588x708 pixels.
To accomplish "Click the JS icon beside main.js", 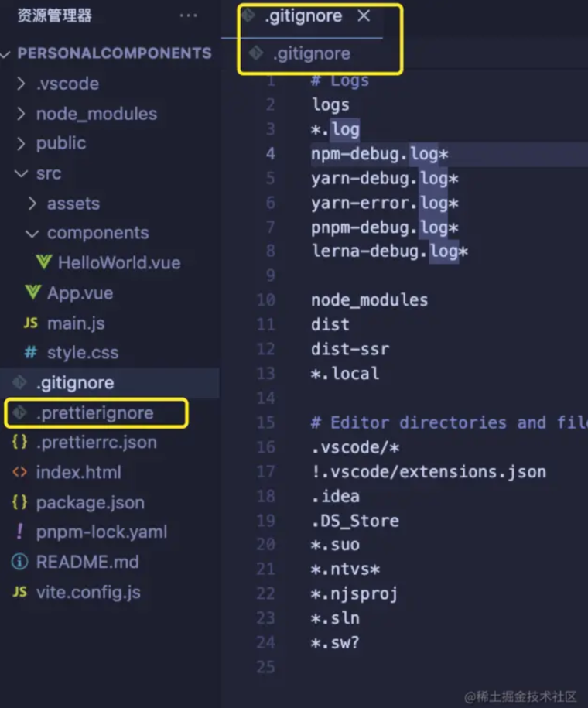I will tap(31, 323).
